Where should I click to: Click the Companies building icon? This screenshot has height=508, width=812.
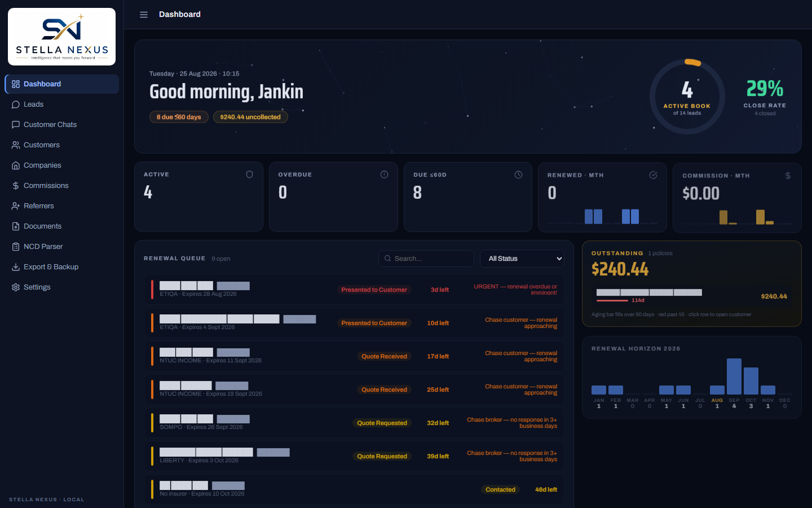16,165
